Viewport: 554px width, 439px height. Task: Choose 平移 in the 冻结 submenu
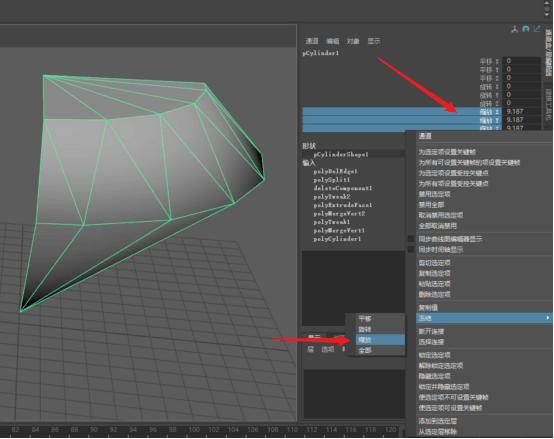pos(365,319)
